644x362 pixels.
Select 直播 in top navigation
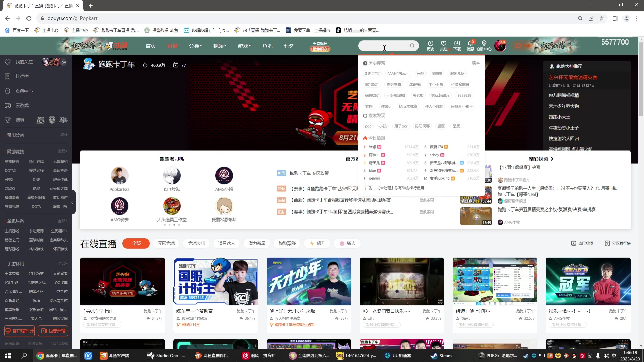[173, 46]
